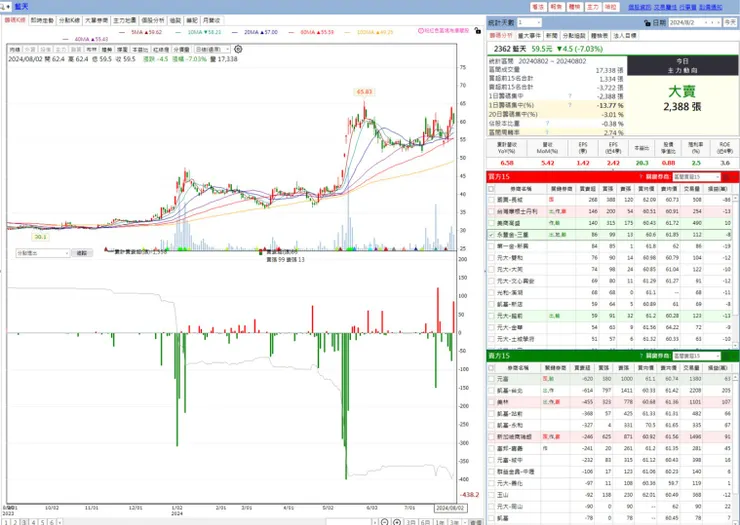Toggle the select-all checkbox in 買方15 header
Viewport: 740px width, 525px height.
coord(491,189)
